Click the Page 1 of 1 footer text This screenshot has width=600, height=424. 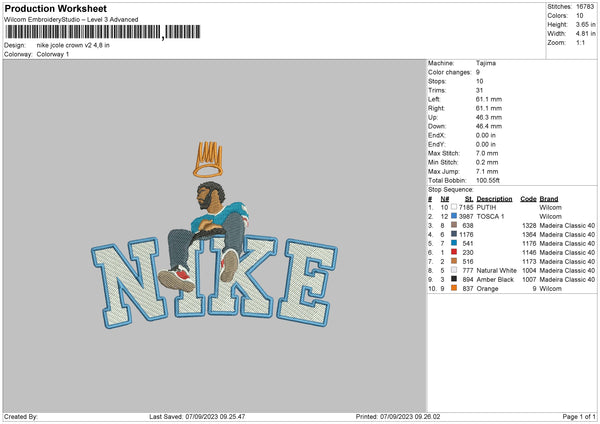click(x=579, y=416)
